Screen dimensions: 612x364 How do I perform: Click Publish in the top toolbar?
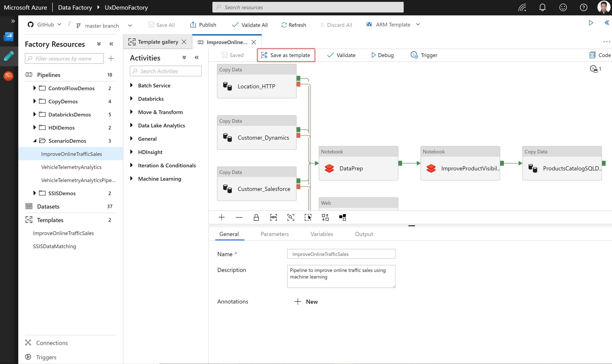(x=203, y=25)
